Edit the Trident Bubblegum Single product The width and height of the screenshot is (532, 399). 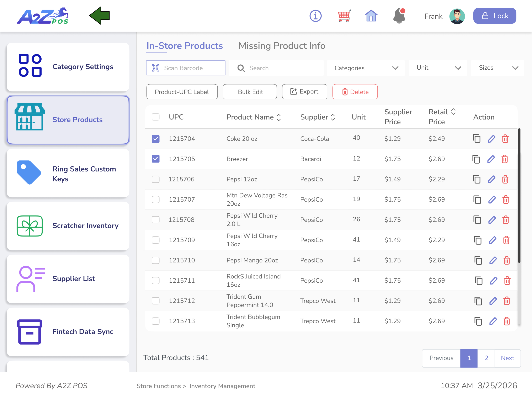point(493,321)
